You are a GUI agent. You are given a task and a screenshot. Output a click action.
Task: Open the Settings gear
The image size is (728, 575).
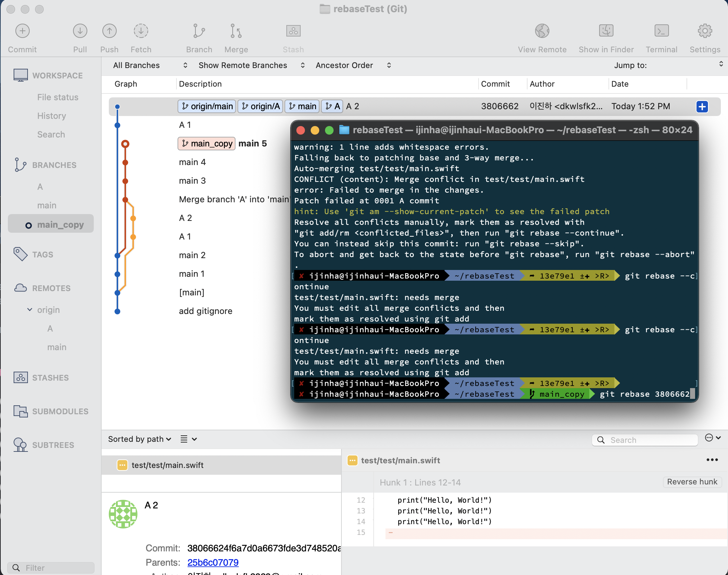point(705,31)
